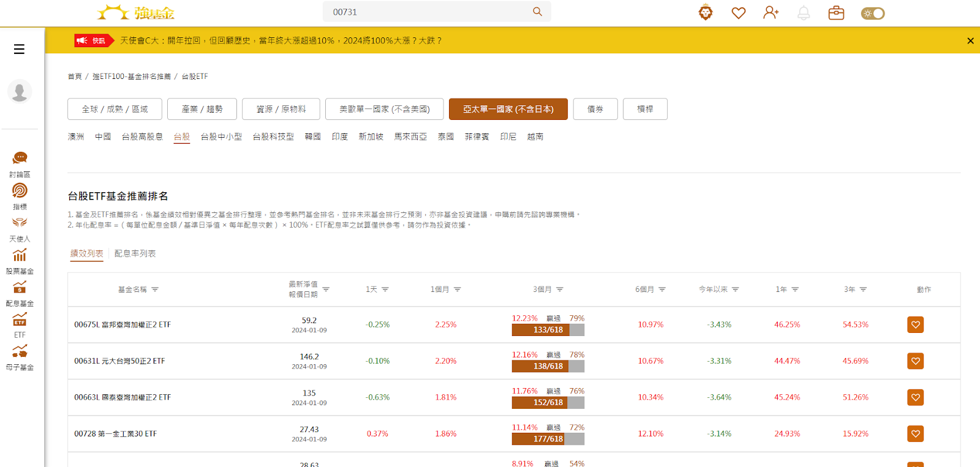The height and width of the screenshot is (467, 980).
Task: Favorite the 00728 第一金工業30 ETF
Action: [916, 434]
